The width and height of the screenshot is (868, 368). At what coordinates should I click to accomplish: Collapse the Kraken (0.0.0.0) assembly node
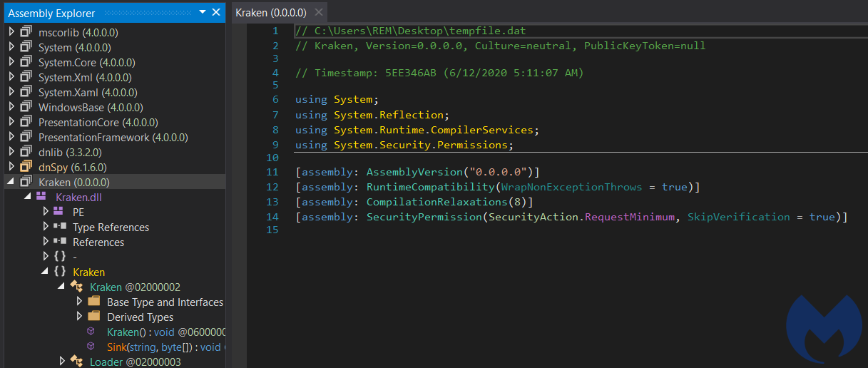(11, 183)
